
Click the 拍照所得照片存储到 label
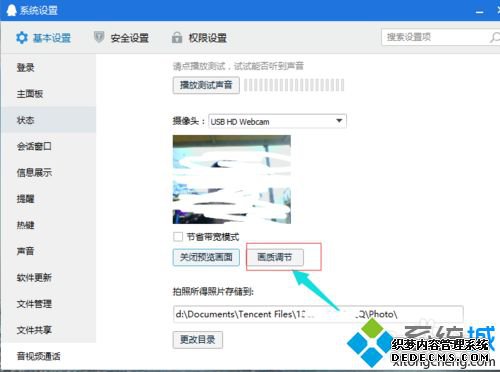click(213, 292)
